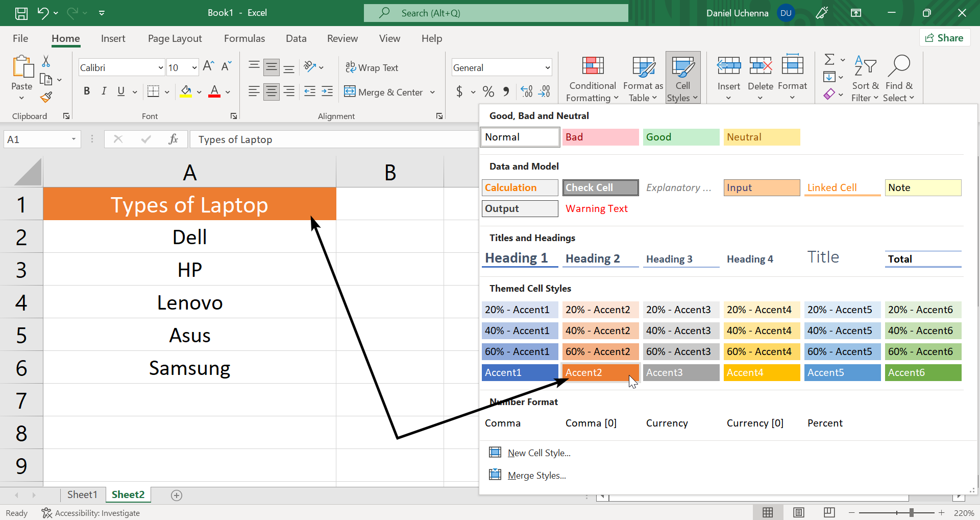The image size is (980, 520).
Task: Click the Format Painter brush icon
Action: click(46, 97)
